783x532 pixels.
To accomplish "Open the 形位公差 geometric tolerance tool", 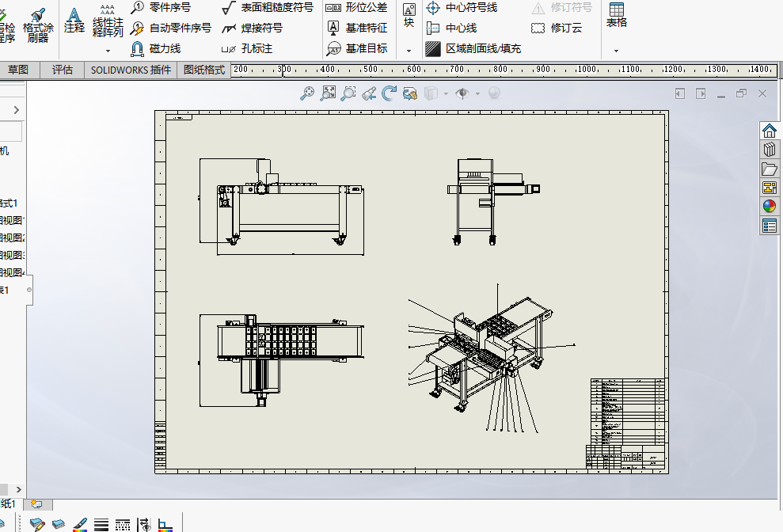I will (356, 7).
